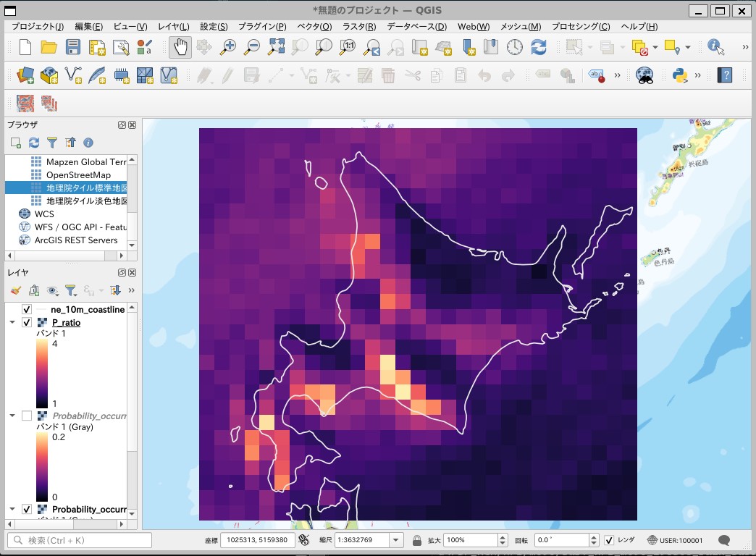Image resolution: width=756 pixels, height=556 pixels.
Task: Open the プロセシング(C) menu
Action: pyautogui.click(x=581, y=27)
